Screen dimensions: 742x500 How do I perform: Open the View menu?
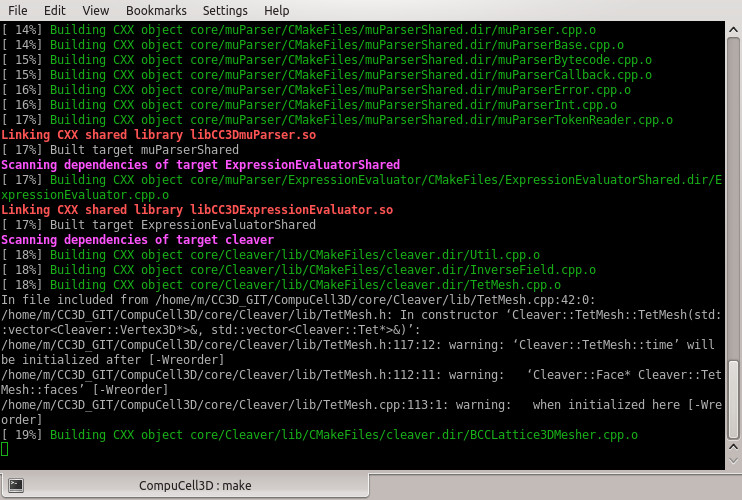96,10
